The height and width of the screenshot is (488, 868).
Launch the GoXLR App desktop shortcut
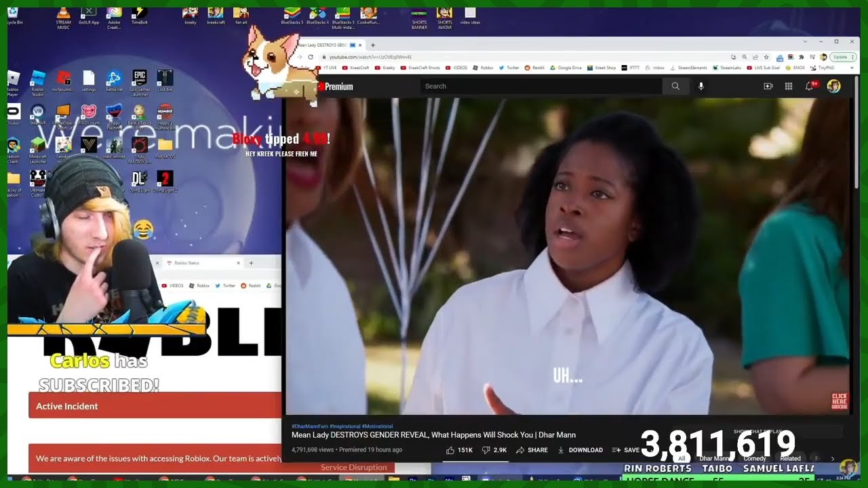[89, 16]
